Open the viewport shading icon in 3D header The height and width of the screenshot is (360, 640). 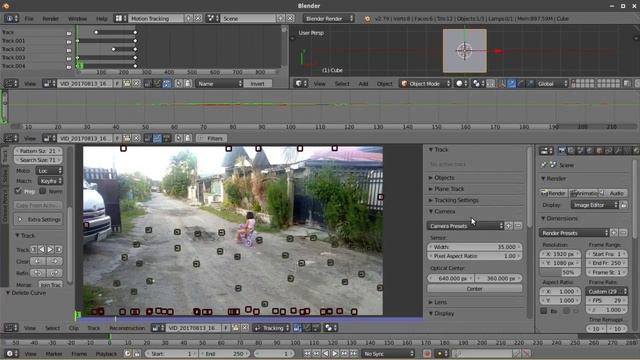click(x=462, y=84)
